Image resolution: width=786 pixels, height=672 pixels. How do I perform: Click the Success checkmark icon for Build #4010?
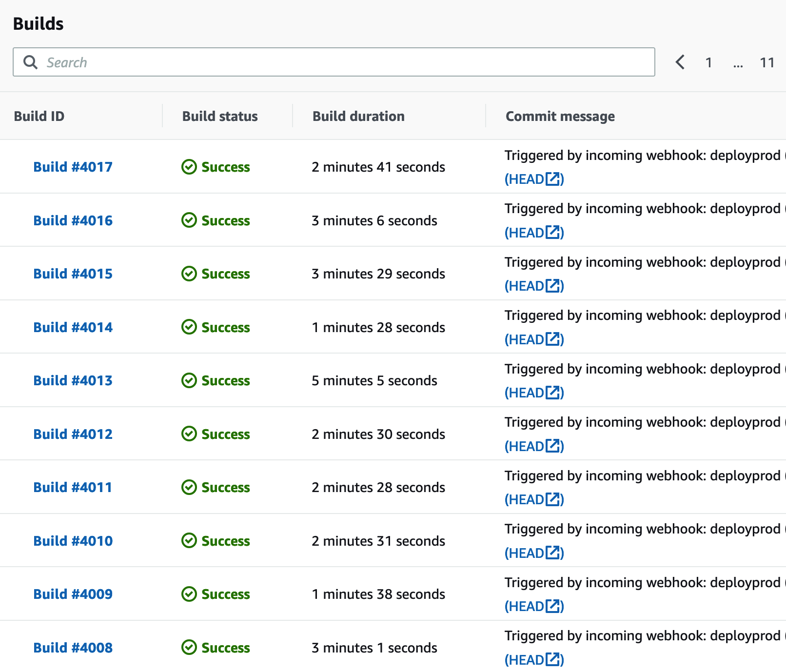click(189, 541)
